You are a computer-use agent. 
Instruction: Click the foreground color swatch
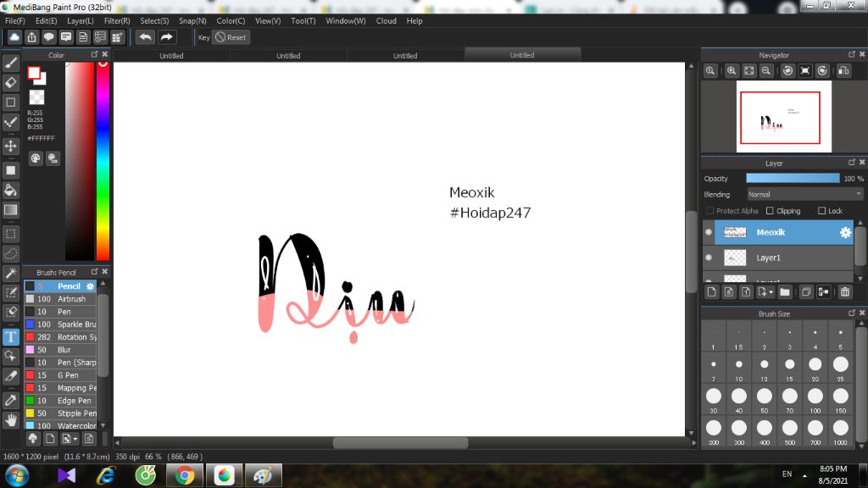[x=34, y=73]
